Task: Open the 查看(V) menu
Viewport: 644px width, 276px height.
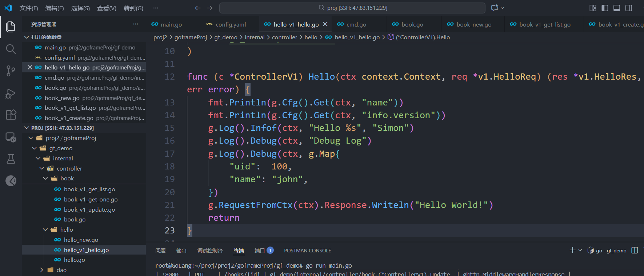Action: click(x=107, y=8)
